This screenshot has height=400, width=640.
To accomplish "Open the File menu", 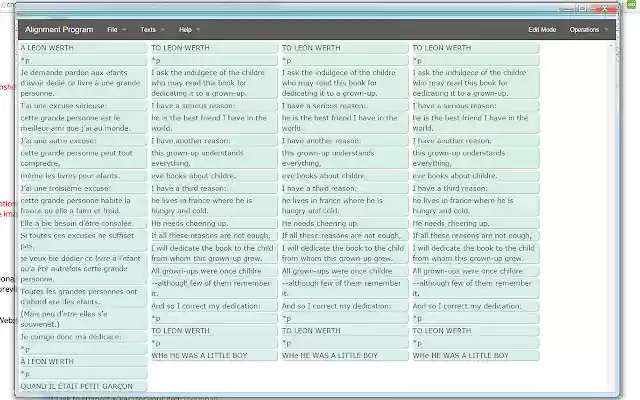I will point(116,29).
